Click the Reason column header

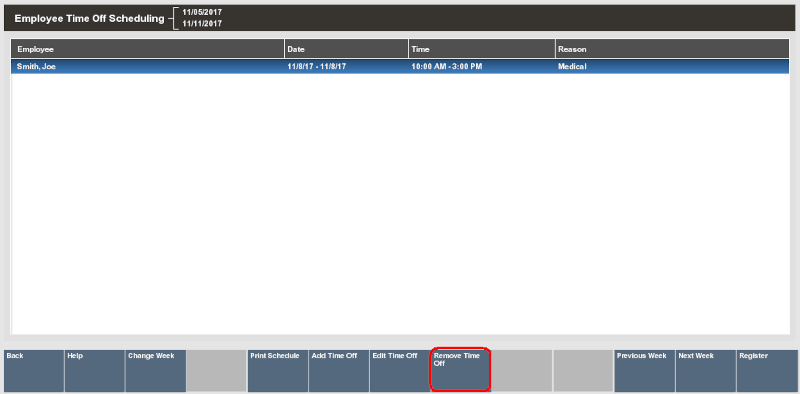pos(672,49)
